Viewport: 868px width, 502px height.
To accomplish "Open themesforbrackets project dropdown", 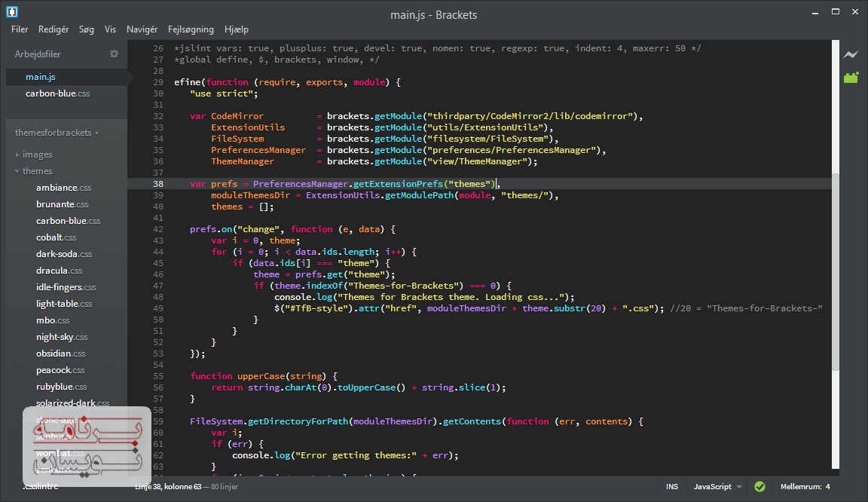I will click(57, 133).
